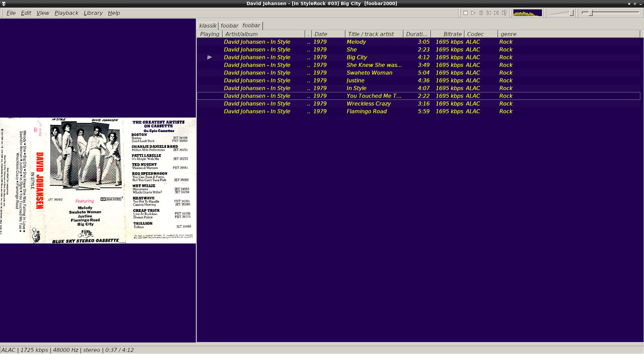The height and width of the screenshot is (354, 644).
Task: Open the File menu
Action: pos(11,13)
